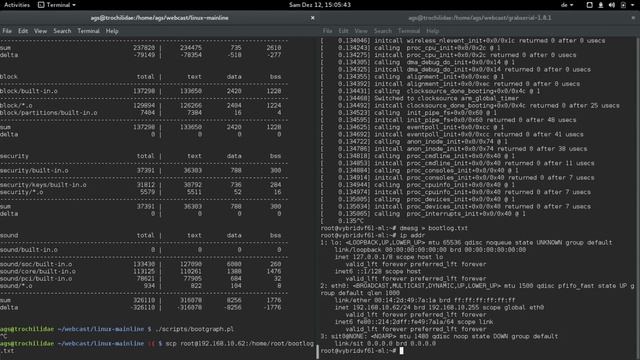Viewport: 640px width, 360px height.
Task: Click the grabserial-1.8.1 terminal title bar
Action: pyautogui.click(x=480, y=18)
